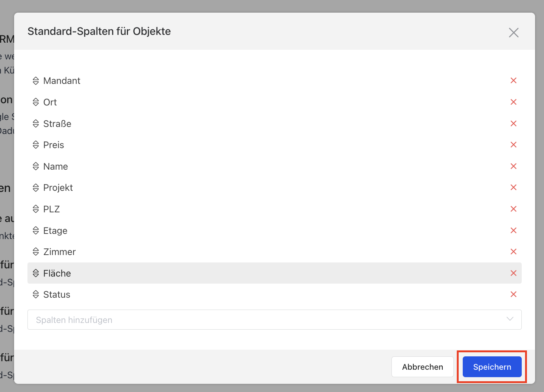Screen dimensions: 544x392
Task: Select the Zimmer column label
Action: pos(59,252)
